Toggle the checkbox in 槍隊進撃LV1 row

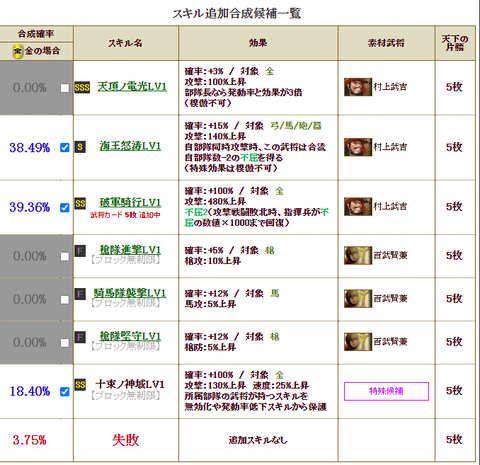(65, 256)
